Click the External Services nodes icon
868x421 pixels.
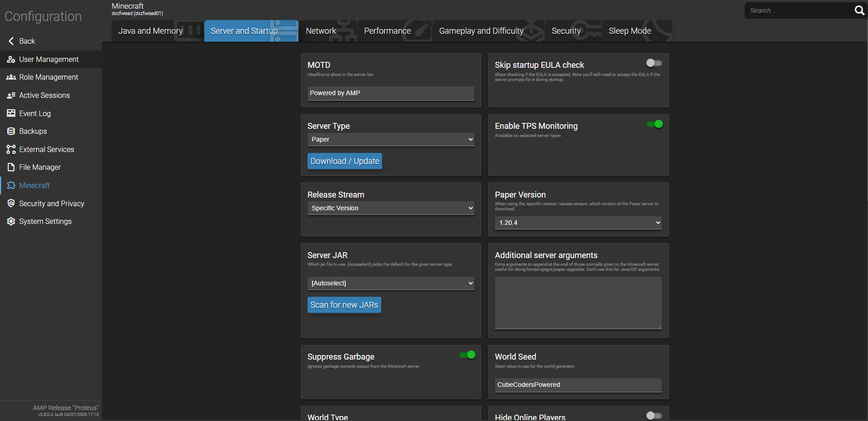(11, 149)
